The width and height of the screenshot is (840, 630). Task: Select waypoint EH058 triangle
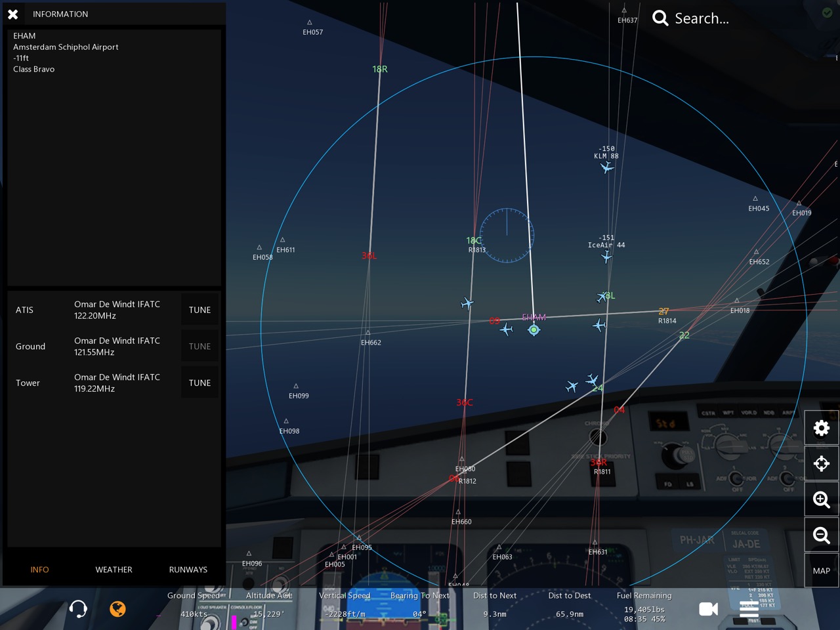pos(259,247)
